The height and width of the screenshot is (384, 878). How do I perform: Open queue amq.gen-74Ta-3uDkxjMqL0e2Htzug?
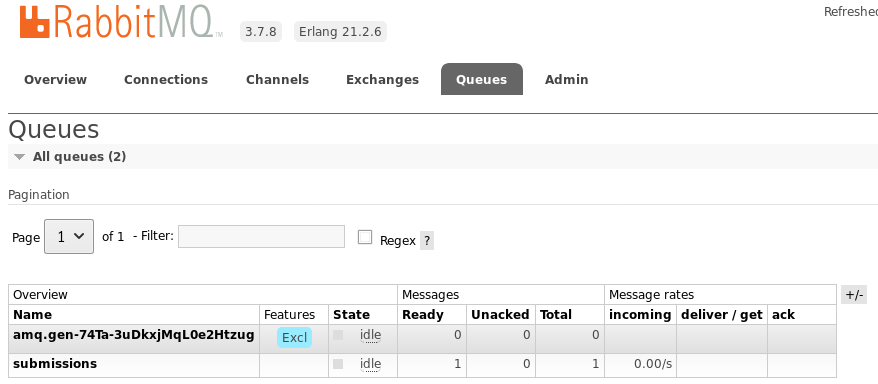click(134, 335)
